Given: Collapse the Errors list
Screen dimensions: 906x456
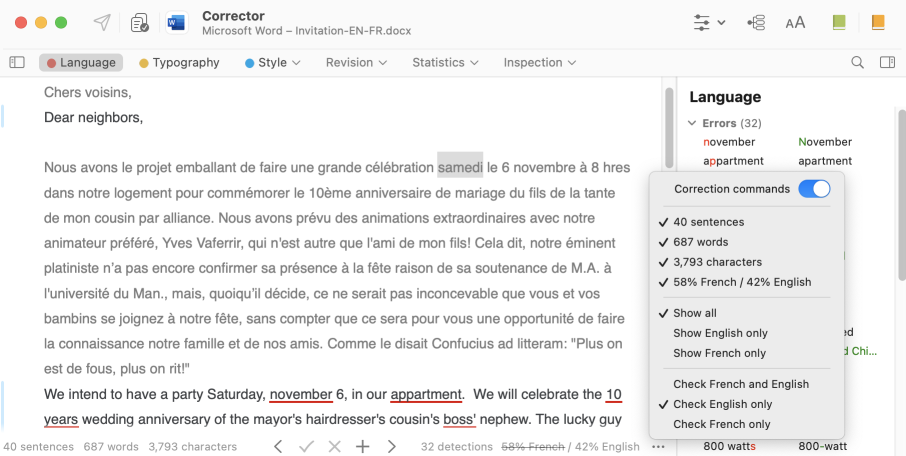Looking at the screenshot, I should pyautogui.click(x=692, y=123).
